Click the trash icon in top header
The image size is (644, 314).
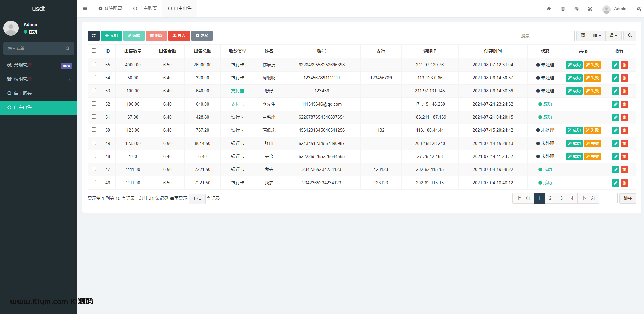pyautogui.click(x=563, y=9)
